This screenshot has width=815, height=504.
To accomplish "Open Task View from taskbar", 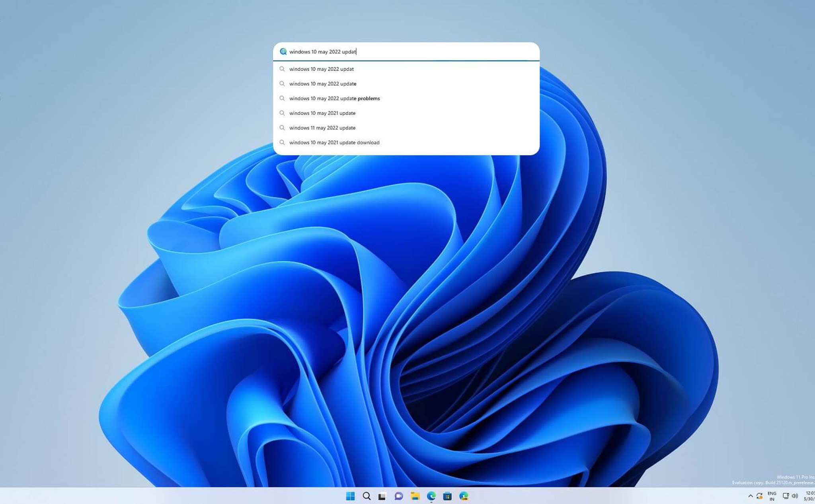I will click(x=382, y=496).
